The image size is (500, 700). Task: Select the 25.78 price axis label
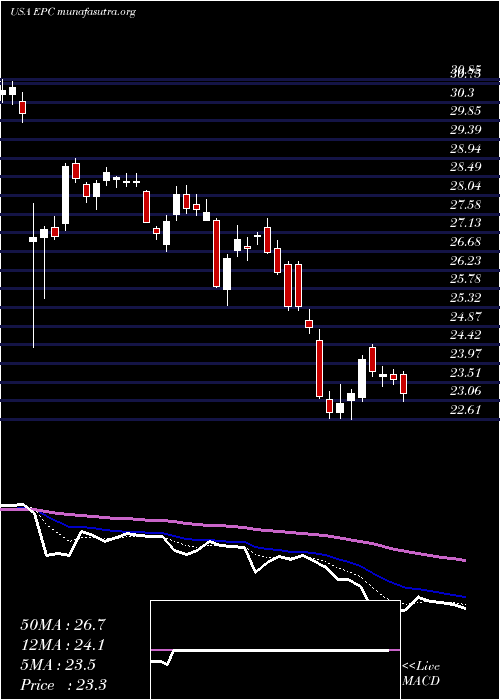466,279
